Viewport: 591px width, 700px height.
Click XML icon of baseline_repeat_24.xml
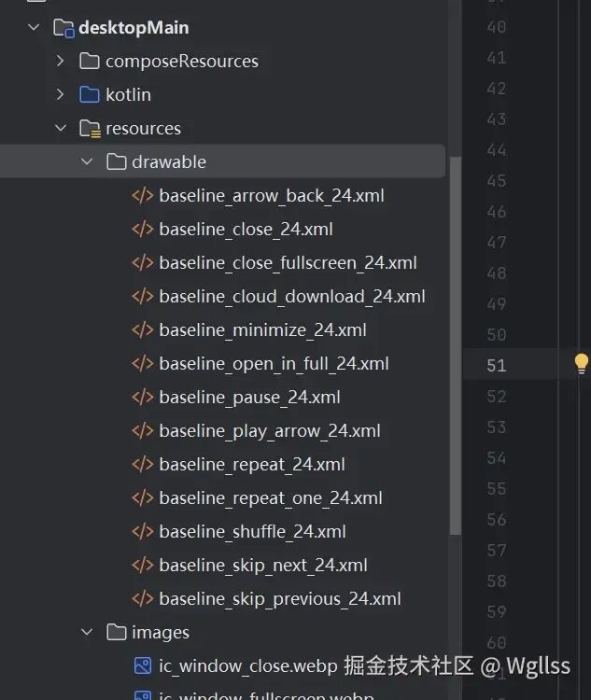[143, 464]
